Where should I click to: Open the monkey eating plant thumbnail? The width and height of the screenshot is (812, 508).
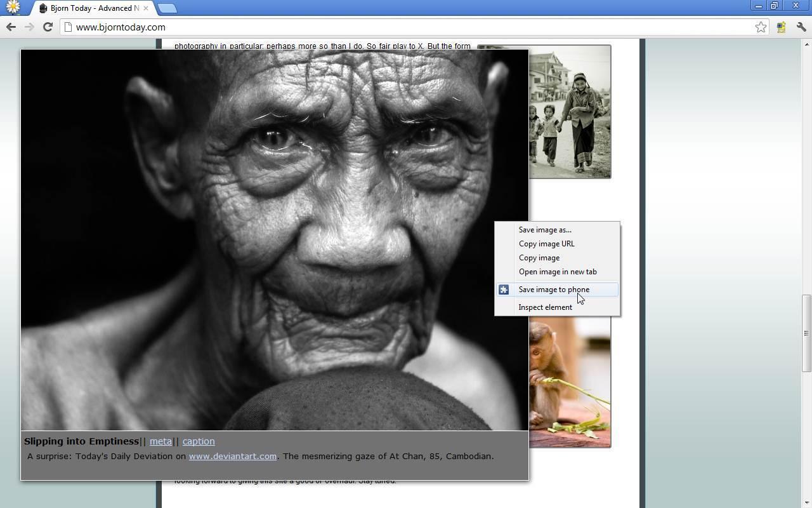click(x=570, y=382)
